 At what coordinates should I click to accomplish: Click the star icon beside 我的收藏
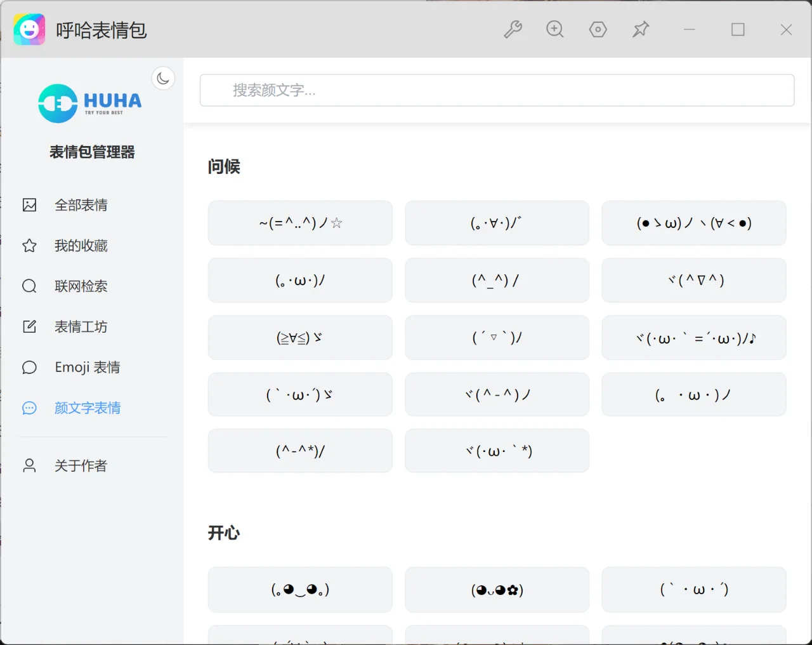tap(29, 246)
